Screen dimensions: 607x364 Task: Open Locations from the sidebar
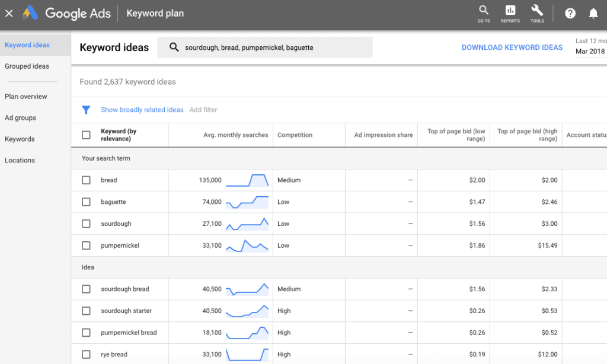coord(20,160)
